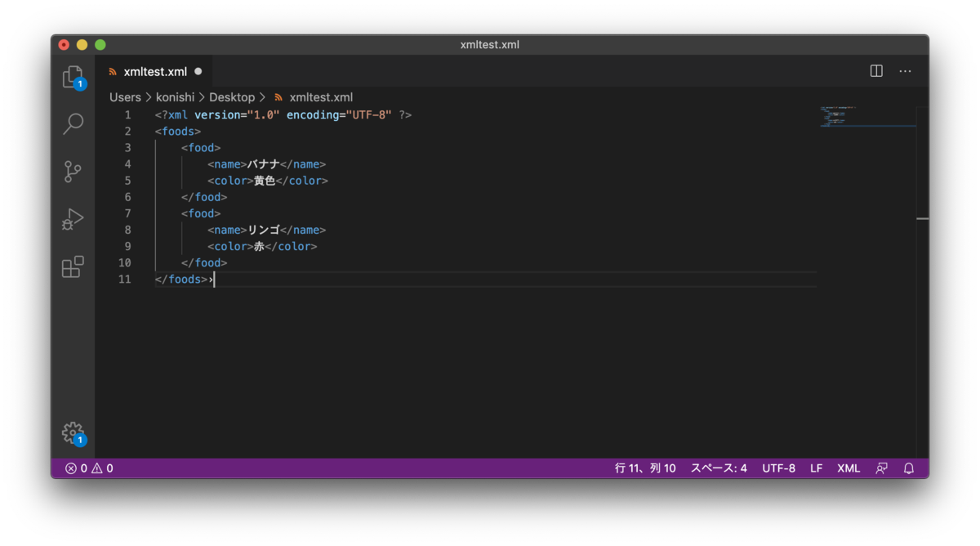The width and height of the screenshot is (980, 546).
Task: Open the Source Control view
Action: (73, 172)
